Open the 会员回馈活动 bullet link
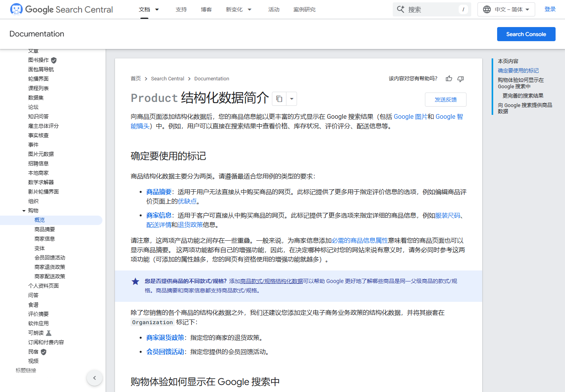Screen dimensions: 565x392 point(165,352)
